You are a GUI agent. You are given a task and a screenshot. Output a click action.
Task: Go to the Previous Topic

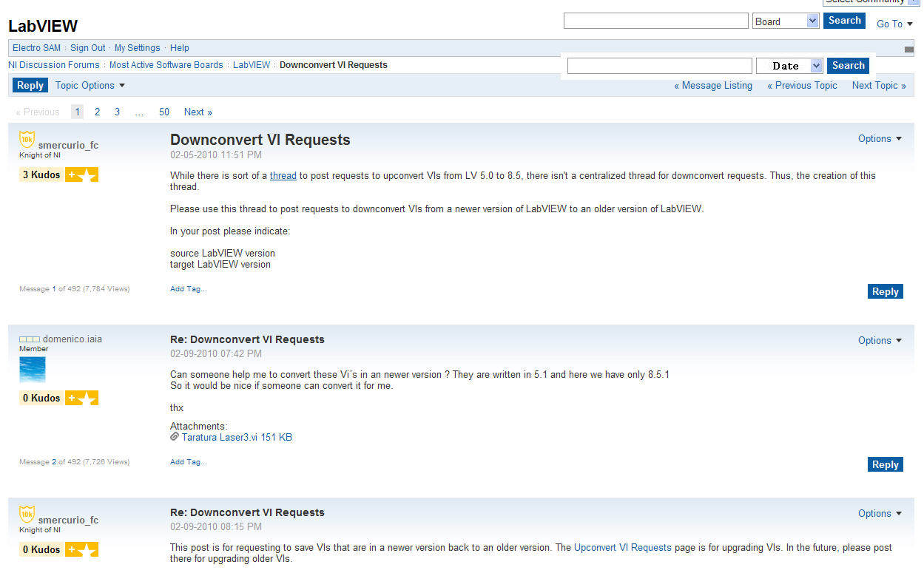point(802,85)
